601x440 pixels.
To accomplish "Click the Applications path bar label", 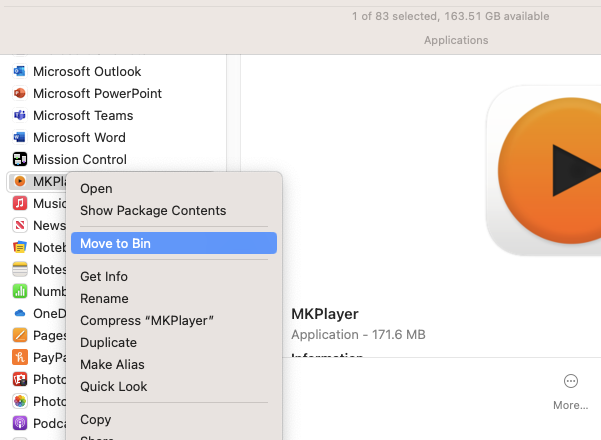I will point(456,40).
